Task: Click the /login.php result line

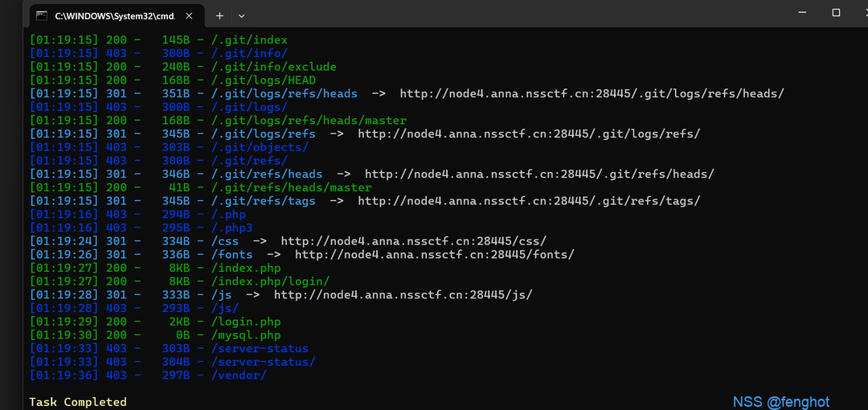Action: click(x=155, y=322)
